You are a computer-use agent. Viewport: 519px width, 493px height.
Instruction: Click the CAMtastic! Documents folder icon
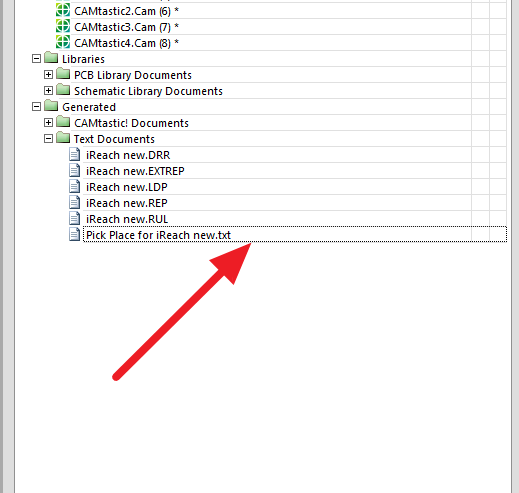click(x=63, y=122)
